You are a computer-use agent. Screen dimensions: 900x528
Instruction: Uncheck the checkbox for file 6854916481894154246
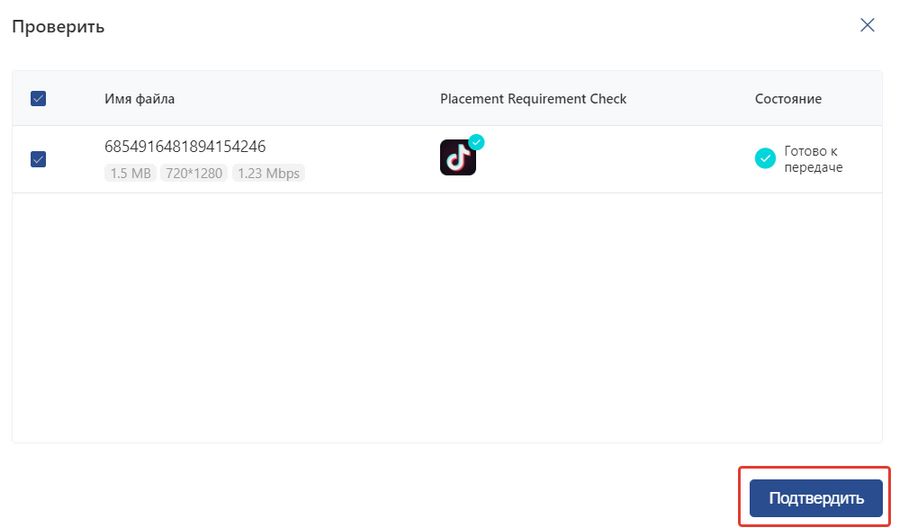(38, 159)
